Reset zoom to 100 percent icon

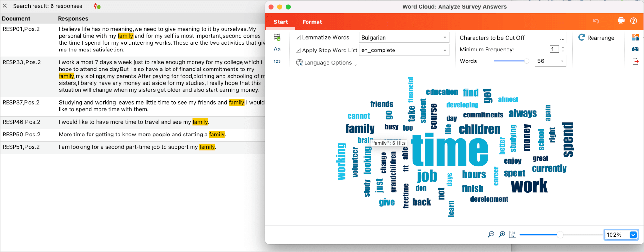click(513, 235)
